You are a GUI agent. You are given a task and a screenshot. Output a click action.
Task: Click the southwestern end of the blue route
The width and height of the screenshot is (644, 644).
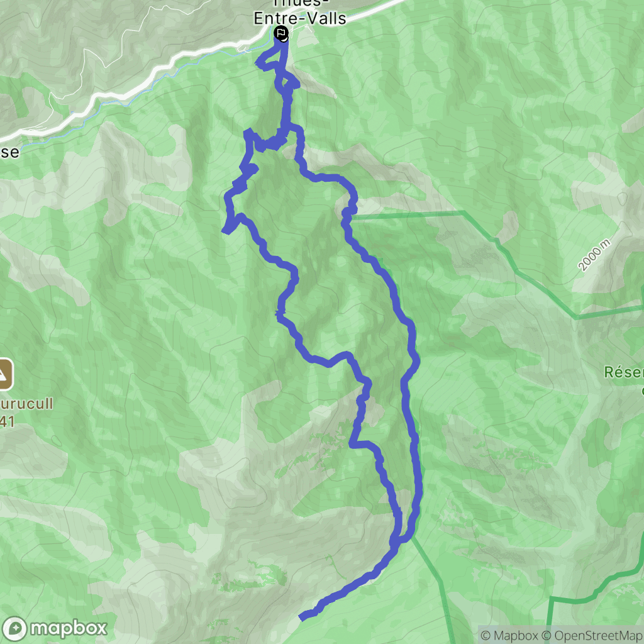(x=303, y=616)
